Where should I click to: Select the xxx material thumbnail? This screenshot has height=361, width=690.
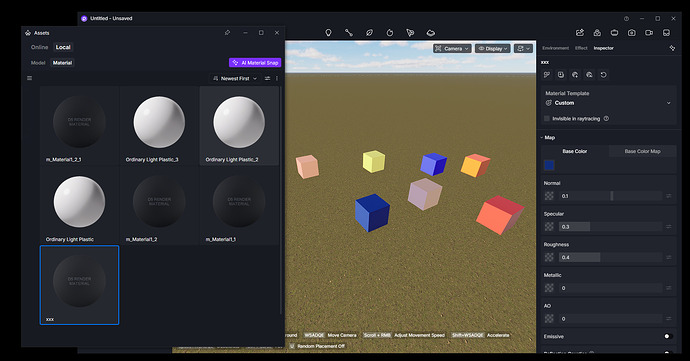point(79,285)
